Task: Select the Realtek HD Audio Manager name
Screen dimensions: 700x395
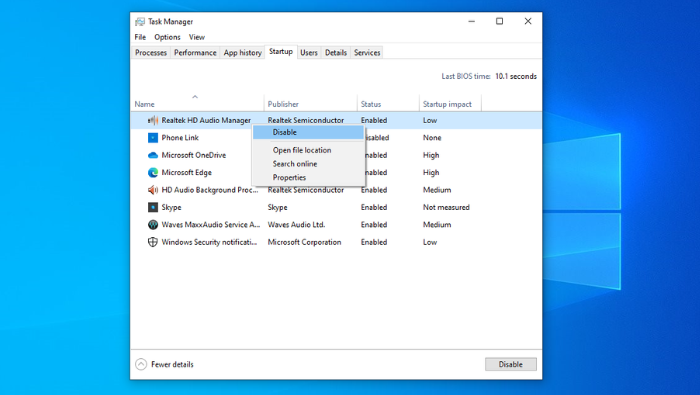Action: (x=206, y=120)
